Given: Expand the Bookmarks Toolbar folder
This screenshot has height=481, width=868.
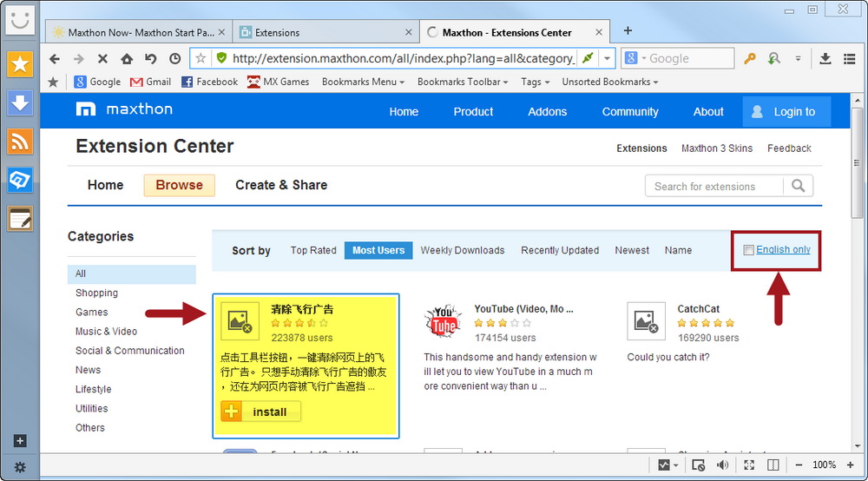Looking at the screenshot, I should tap(463, 82).
